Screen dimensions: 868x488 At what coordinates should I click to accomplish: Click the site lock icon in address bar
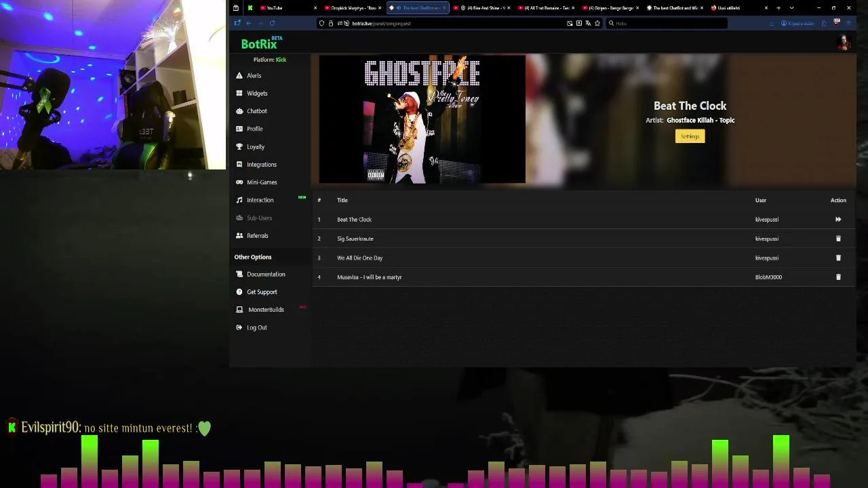coord(331,23)
